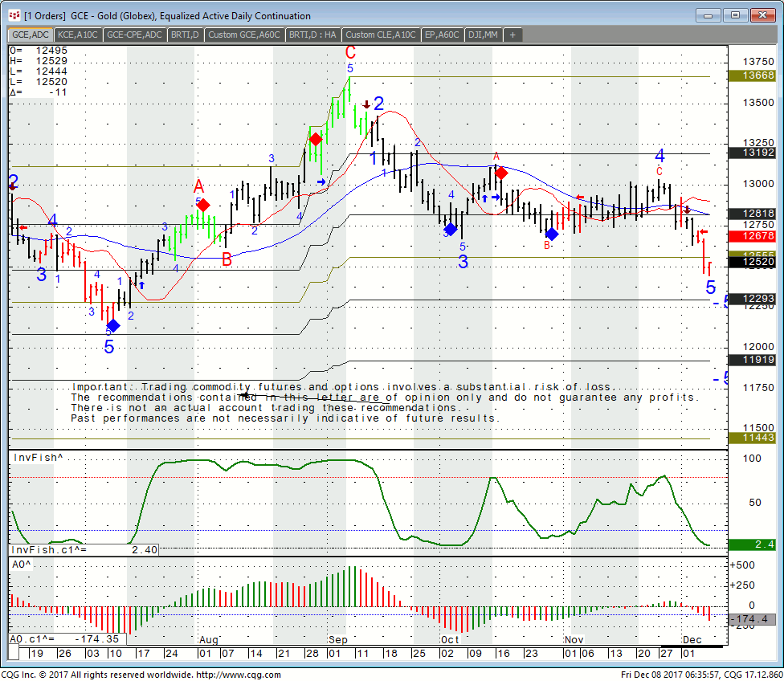Click the blue diamond above the July low
The image size is (784, 681).
point(113,325)
